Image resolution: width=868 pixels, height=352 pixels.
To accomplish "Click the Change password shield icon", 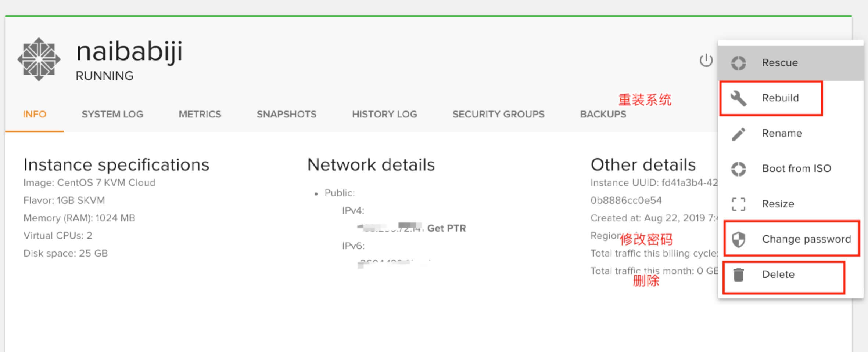I will click(x=738, y=239).
